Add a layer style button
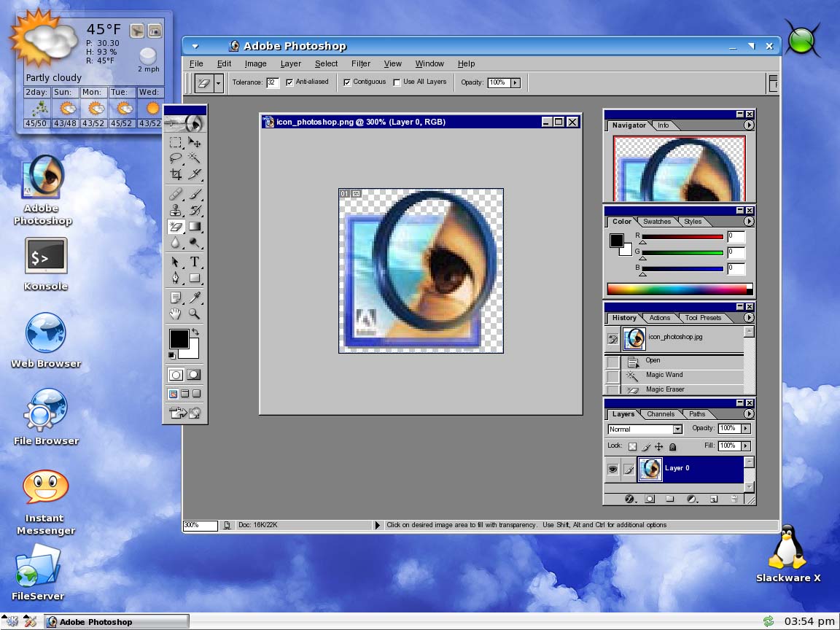This screenshot has width=840, height=630. coord(631,499)
